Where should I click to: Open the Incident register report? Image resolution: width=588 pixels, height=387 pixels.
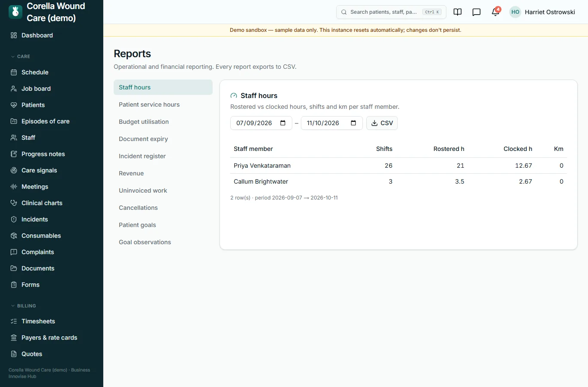click(x=163, y=156)
